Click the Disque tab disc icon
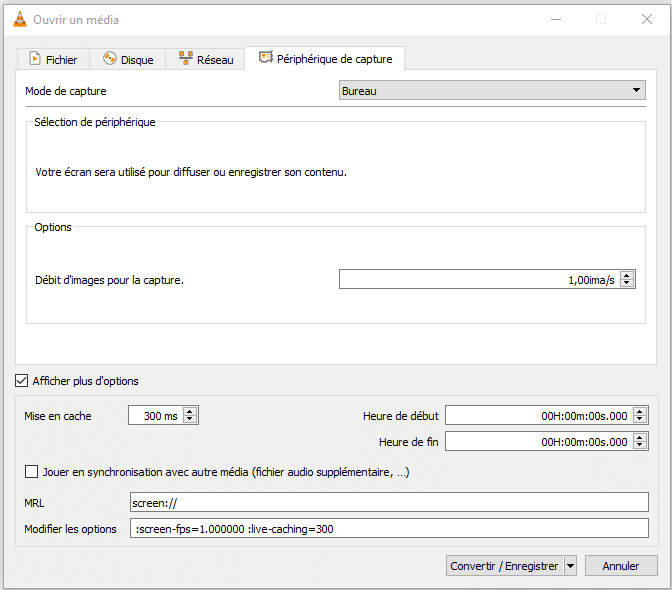Viewport: 672px width, 590px height. [x=110, y=59]
